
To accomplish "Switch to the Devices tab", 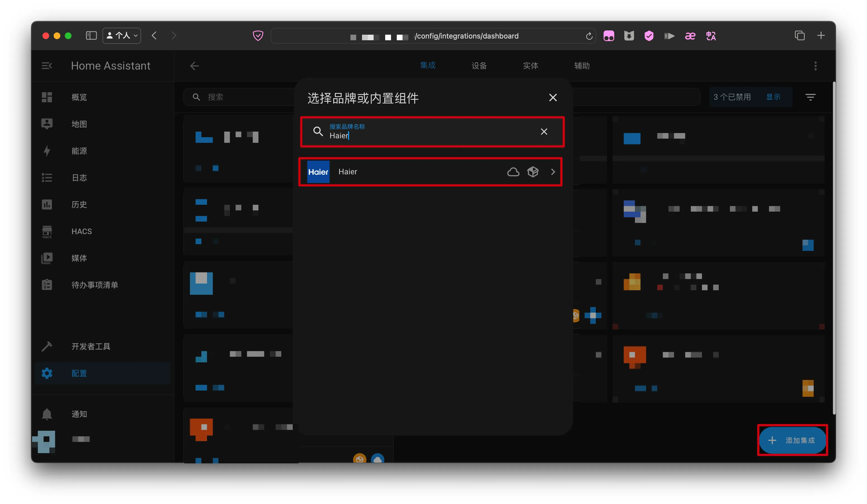I will [479, 66].
